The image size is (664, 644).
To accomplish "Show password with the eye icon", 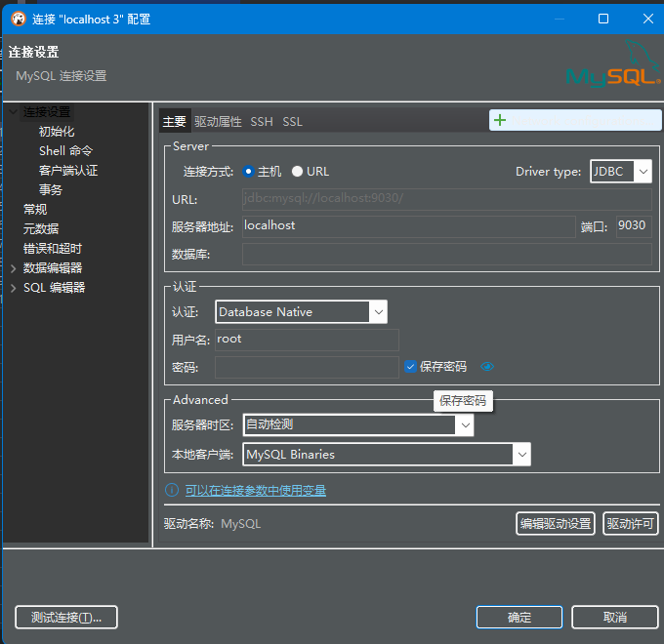I will pos(487,367).
